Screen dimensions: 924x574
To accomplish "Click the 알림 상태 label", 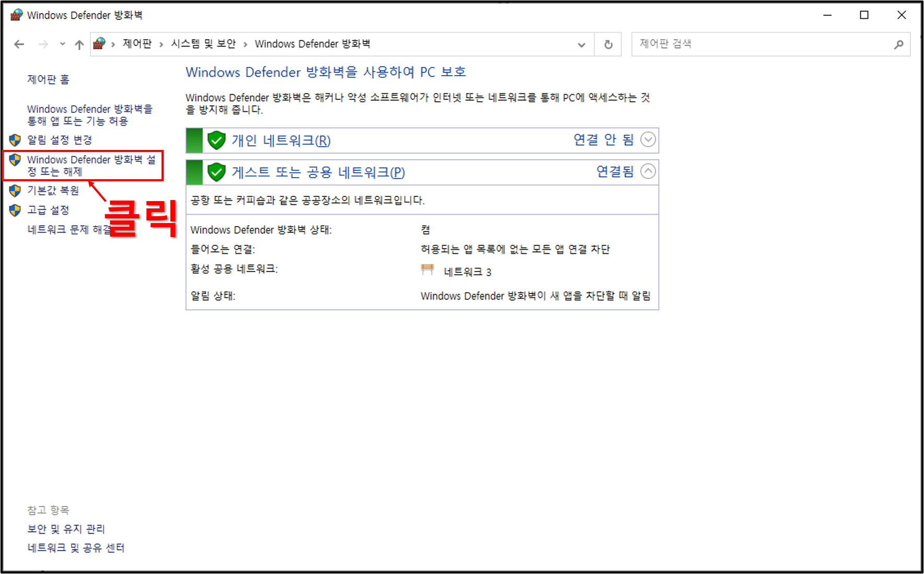I will coord(213,296).
